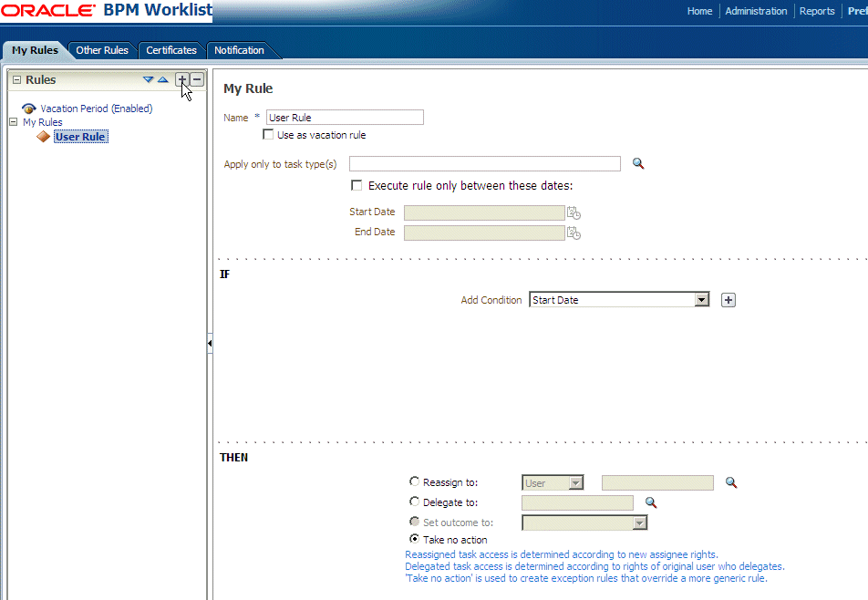Open Start Date calendar picker

click(x=573, y=212)
